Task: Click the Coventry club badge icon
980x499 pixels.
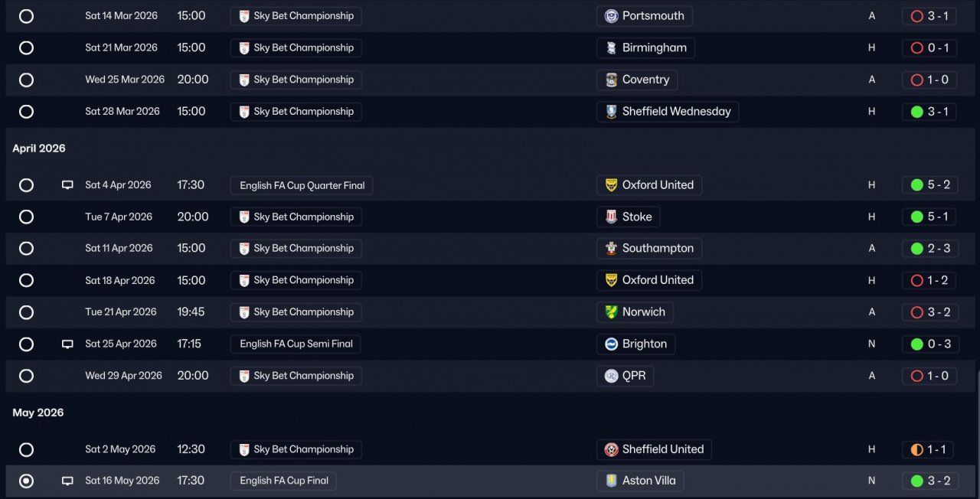Action: coord(611,80)
